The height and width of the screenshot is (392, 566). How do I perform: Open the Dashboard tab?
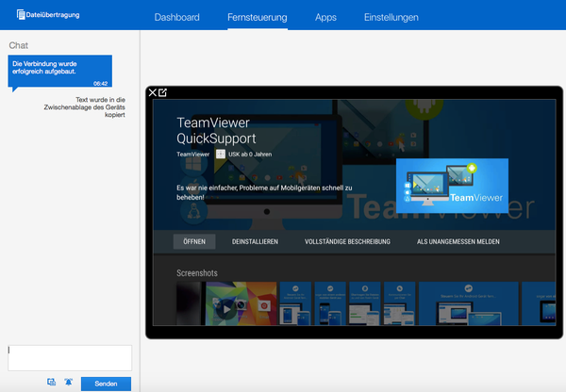[x=176, y=17]
